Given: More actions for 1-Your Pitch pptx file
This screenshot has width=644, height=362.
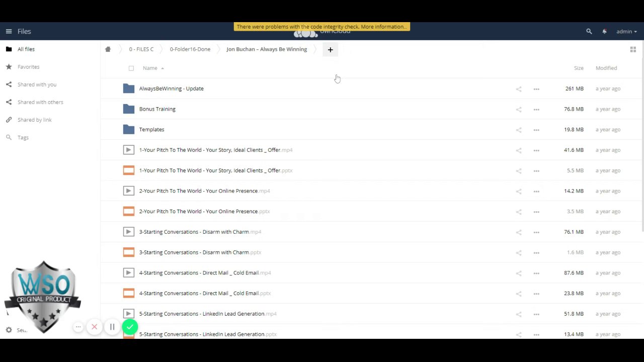Looking at the screenshot, I should 536,170.
